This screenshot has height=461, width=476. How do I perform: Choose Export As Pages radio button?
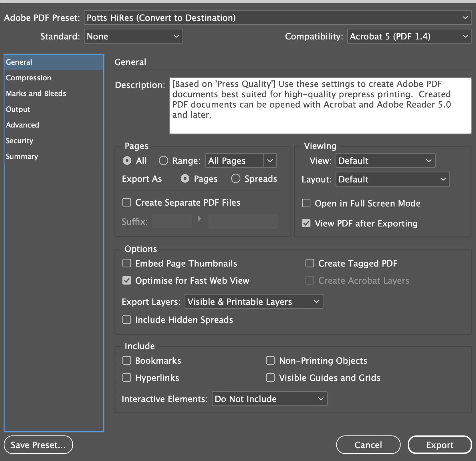pyautogui.click(x=185, y=179)
